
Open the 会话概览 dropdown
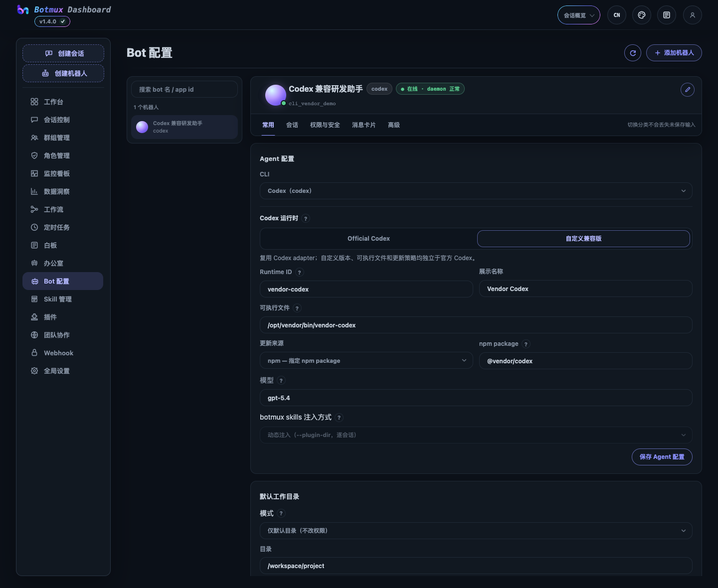coord(579,15)
